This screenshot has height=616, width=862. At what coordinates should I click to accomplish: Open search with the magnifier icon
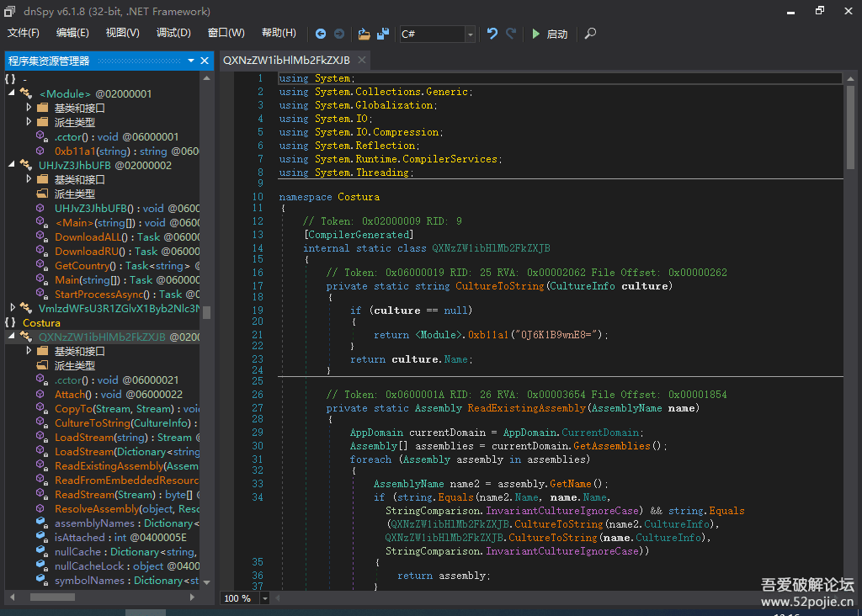coord(590,34)
